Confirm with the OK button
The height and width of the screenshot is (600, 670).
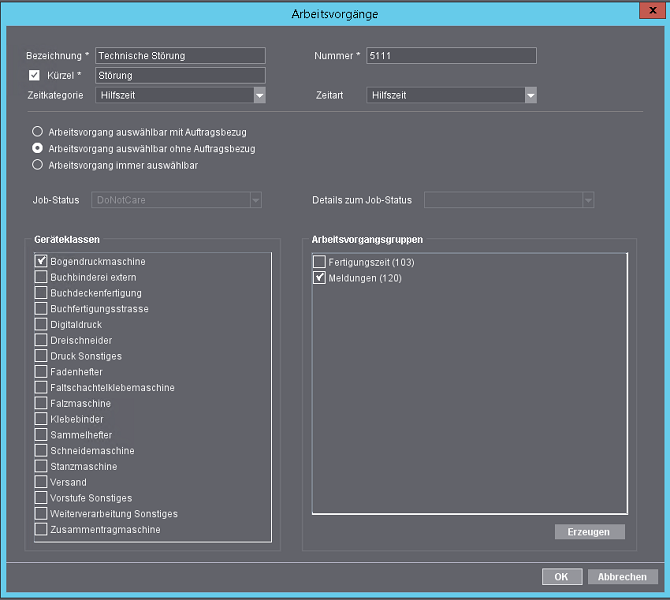tap(561, 577)
